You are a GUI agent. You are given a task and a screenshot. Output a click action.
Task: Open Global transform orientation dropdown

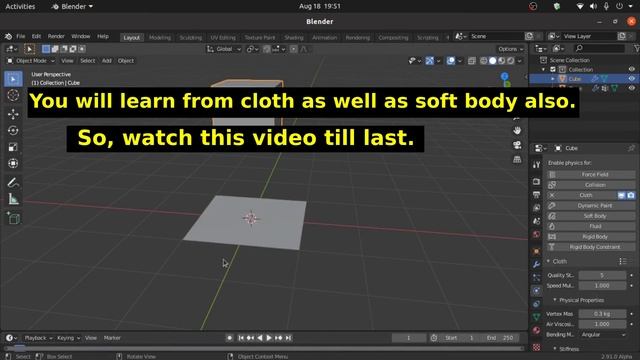224,49
